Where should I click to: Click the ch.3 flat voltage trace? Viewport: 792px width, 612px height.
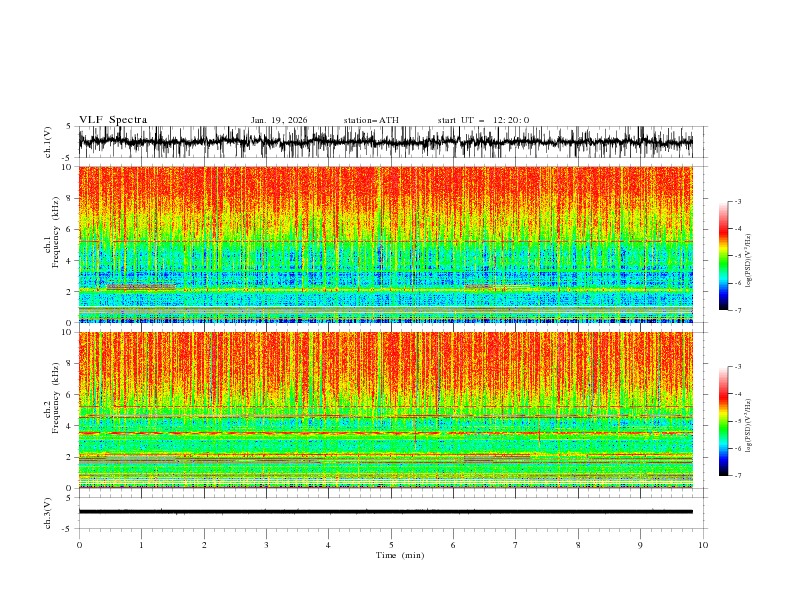[385, 512]
